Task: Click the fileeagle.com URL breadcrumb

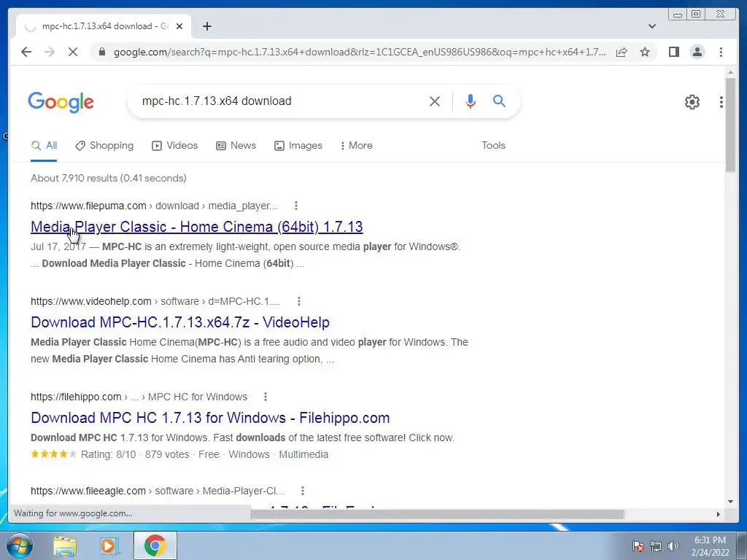Action: (158, 491)
